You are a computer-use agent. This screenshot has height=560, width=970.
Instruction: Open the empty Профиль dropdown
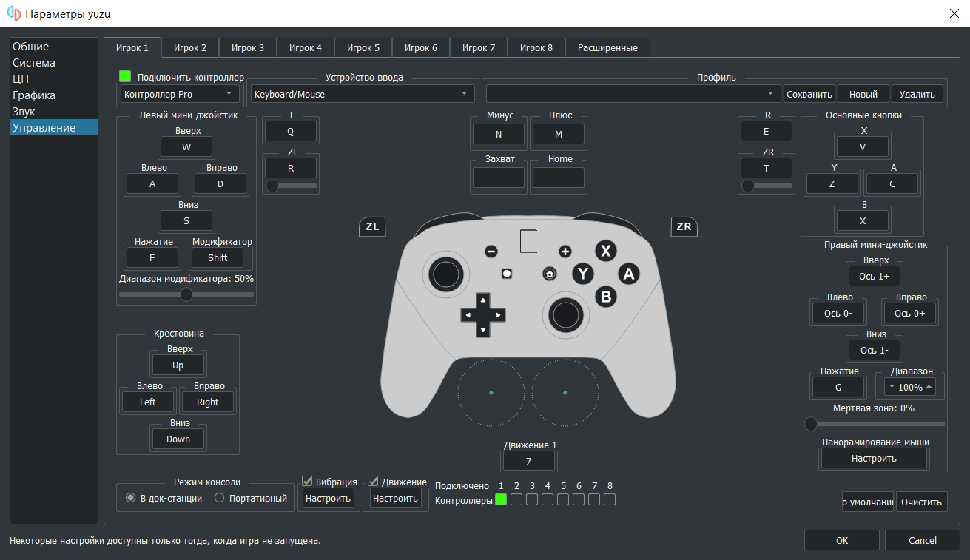[633, 94]
